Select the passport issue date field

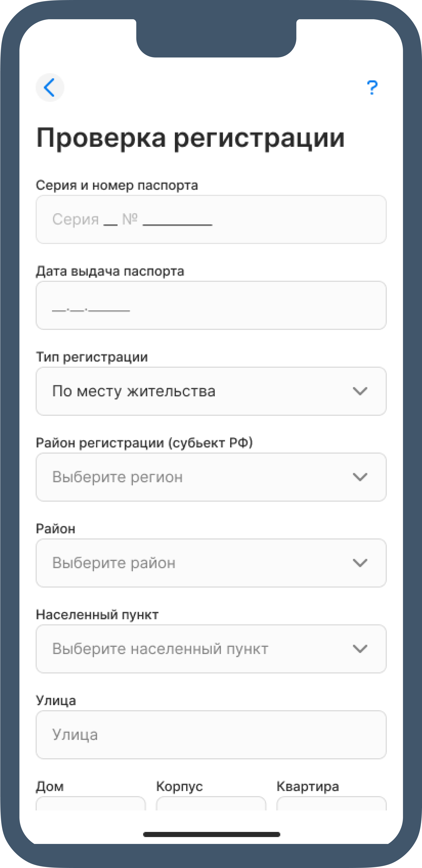pos(211,305)
